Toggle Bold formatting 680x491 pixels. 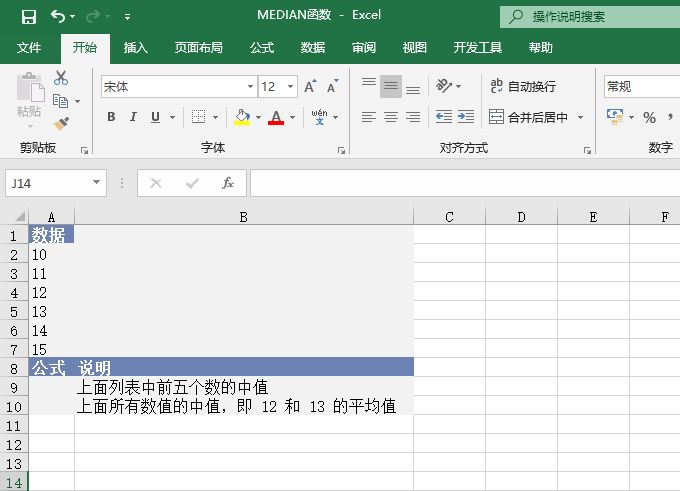110,118
